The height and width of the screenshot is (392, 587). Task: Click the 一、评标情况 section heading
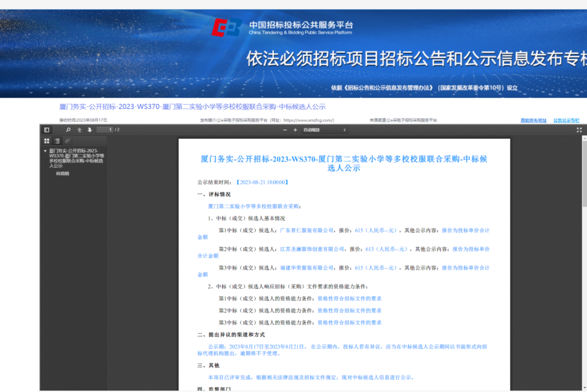click(x=214, y=194)
